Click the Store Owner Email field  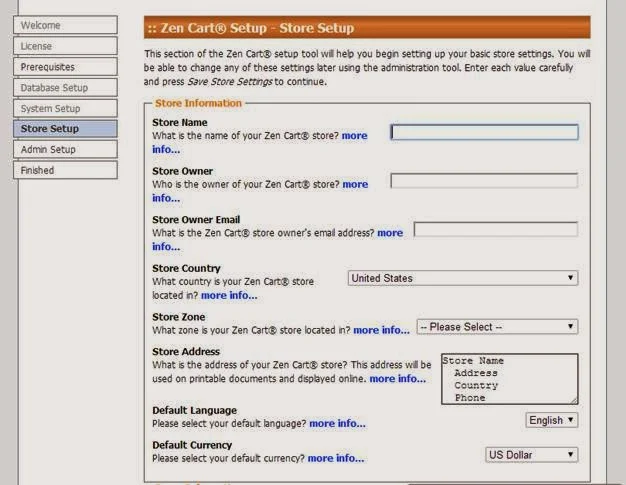pyautogui.click(x=496, y=230)
